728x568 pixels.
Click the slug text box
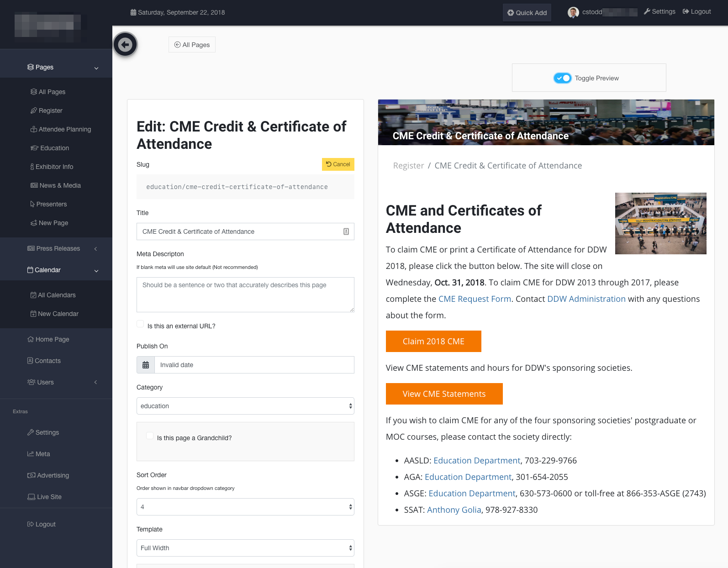click(245, 187)
